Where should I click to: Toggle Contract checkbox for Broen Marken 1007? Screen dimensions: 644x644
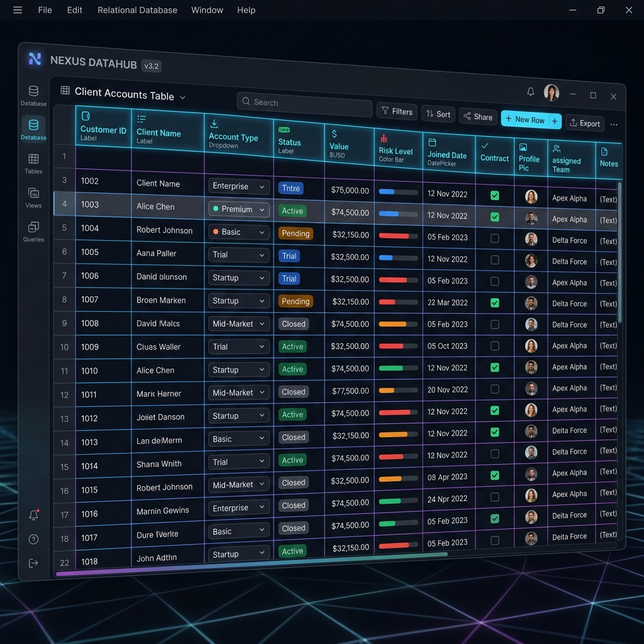pos(494,303)
